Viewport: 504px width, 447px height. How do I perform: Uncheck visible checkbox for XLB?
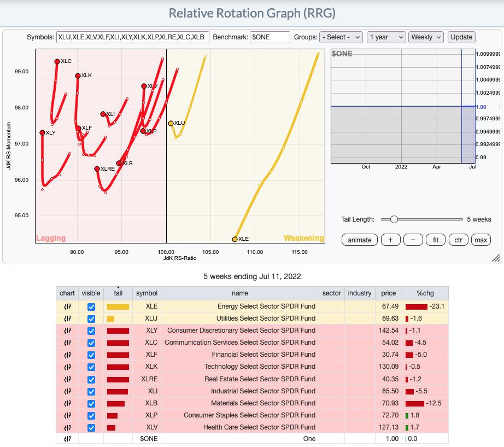(91, 404)
